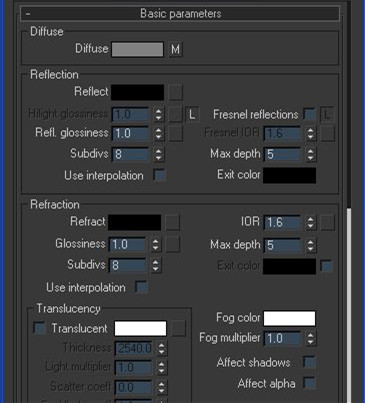Open the Diffuse color swatch
365x403 pixels.
click(137, 49)
